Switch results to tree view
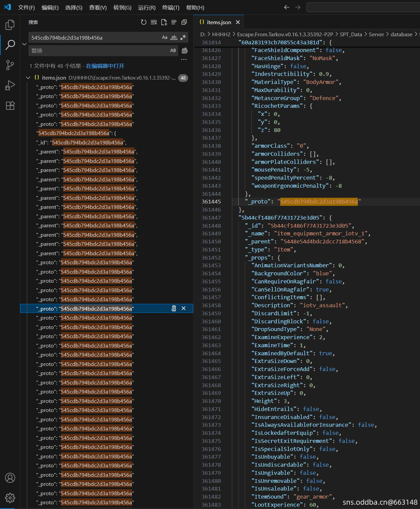Screen dimensions: 420x509 (174, 22)
